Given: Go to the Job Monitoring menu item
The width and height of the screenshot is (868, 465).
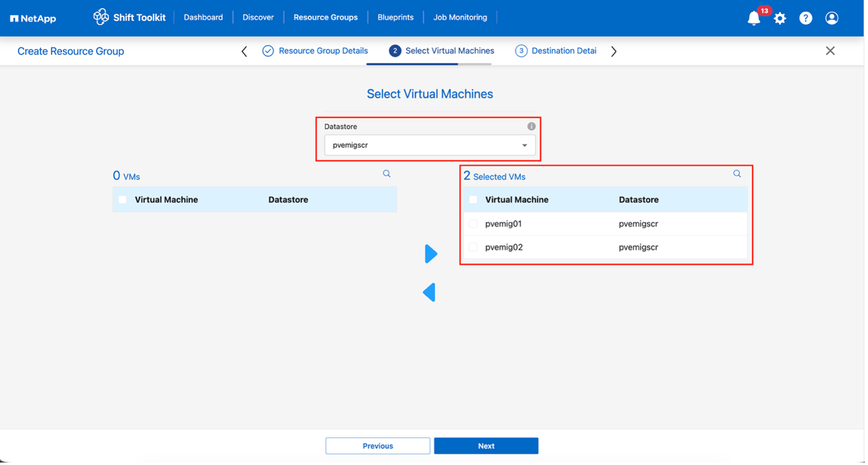Looking at the screenshot, I should coord(460,17).
